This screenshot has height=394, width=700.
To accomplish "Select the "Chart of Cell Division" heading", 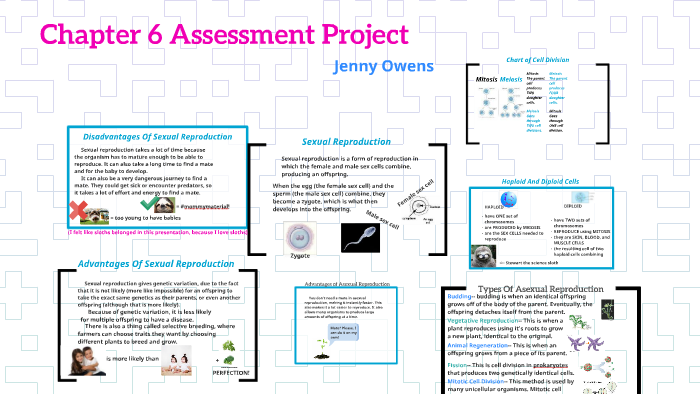I will [538, 60].
